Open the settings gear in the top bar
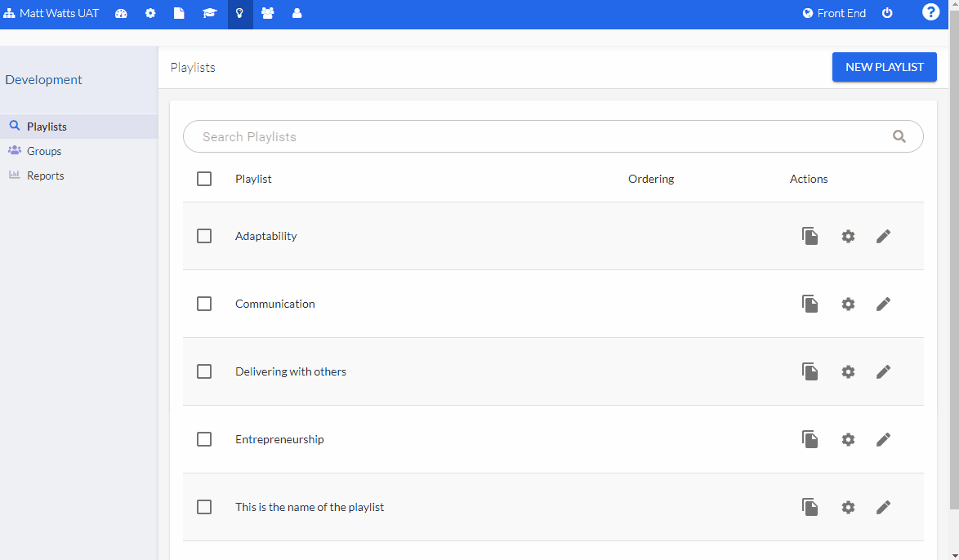The width and height of the screenshot is (959, 560). pyautogui.click(x=150, y=13)
